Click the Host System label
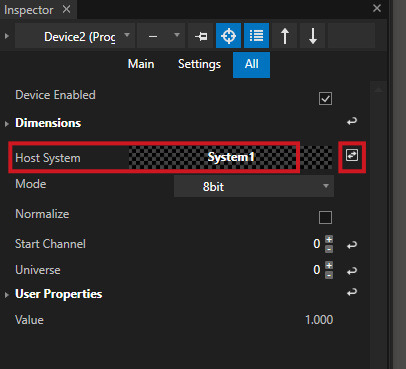 pos(48,158)
